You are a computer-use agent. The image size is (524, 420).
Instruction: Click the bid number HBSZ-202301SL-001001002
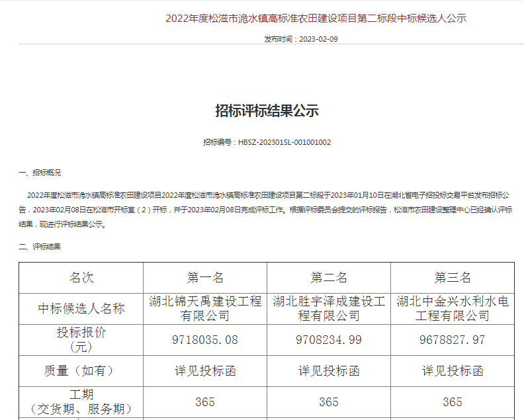(x=284, y=142)
